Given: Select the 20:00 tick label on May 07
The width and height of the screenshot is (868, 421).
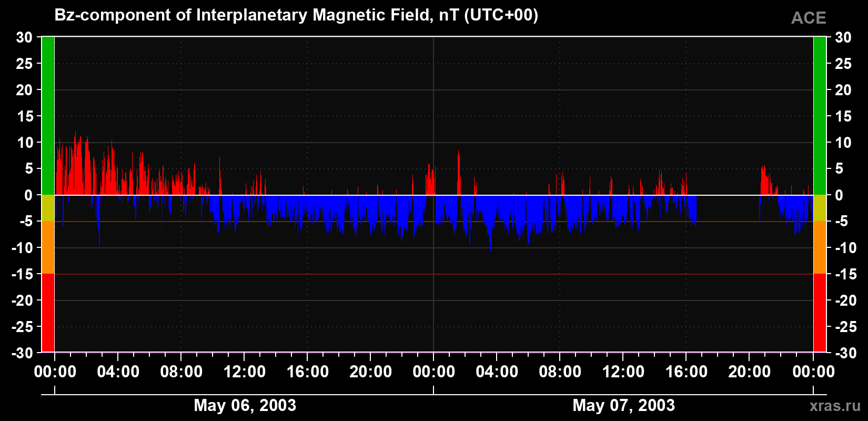Looking at the screenshot, I should (x=750, y=372).
